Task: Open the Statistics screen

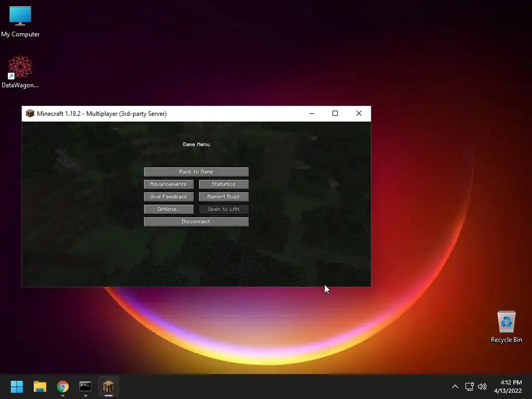Action: pos(223,184)
